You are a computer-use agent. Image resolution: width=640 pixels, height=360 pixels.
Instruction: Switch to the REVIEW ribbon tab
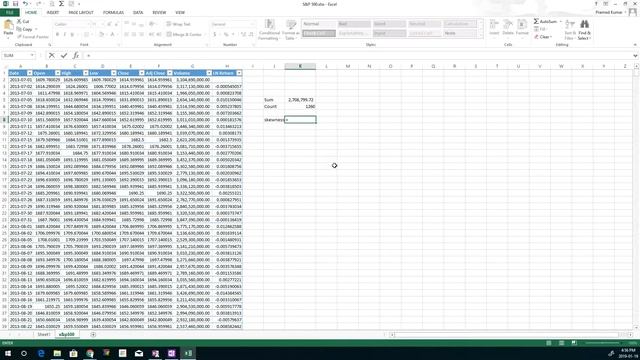click(159, 13)
